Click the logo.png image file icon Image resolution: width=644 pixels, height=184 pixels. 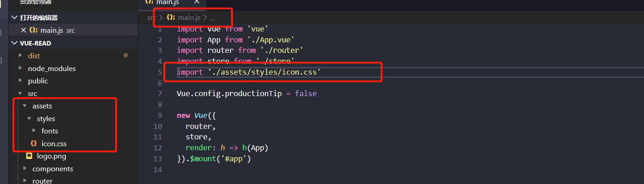29,156
